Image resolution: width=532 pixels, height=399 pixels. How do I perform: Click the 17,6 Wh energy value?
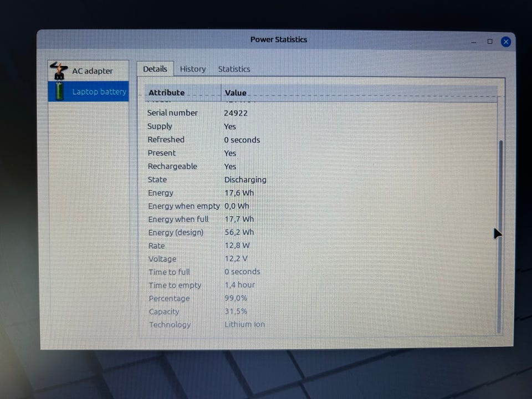[x=239, y=193]
